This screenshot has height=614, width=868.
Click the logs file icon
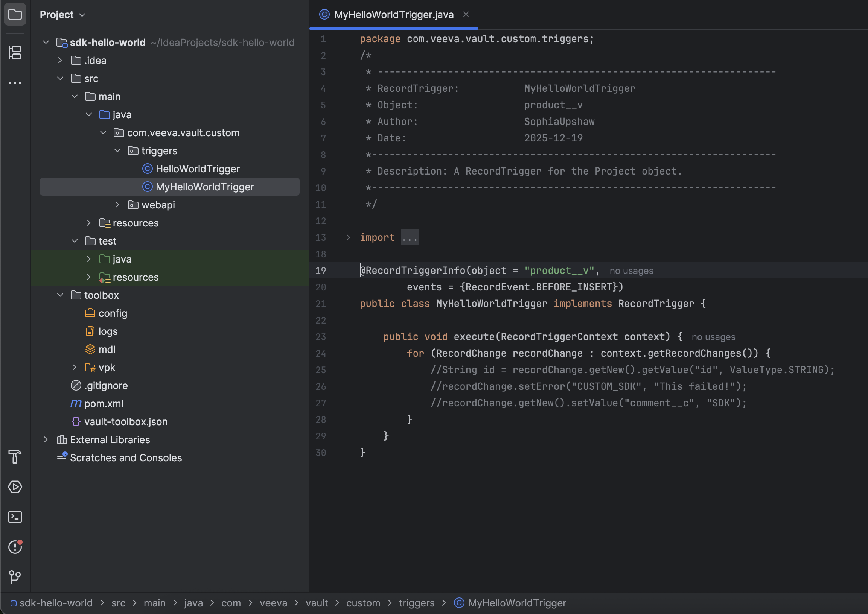[x=90, y=331]
